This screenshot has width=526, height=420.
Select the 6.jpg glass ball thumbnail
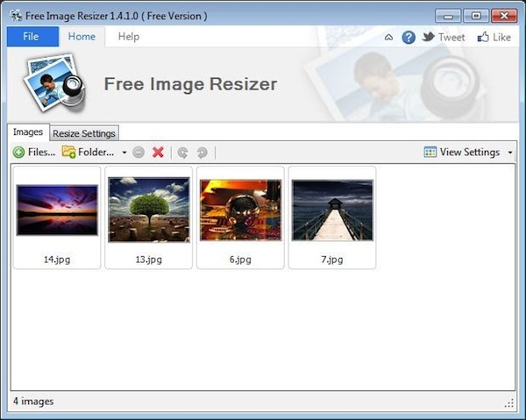(x=240, y=210)
